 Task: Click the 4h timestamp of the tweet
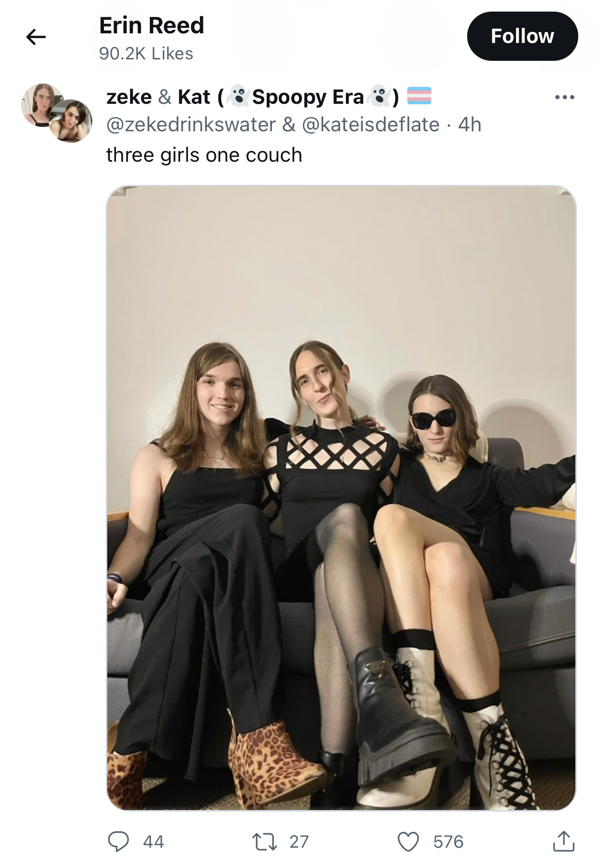[x=470, y=125]
